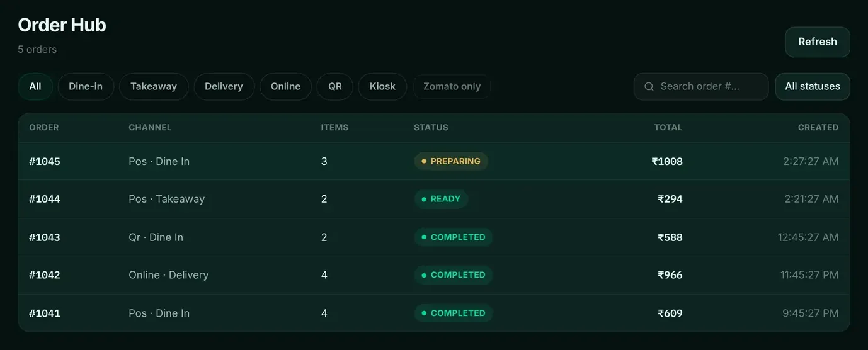
Task: Click the CREATED column header
Action: pyautogui.click(x=818, y=128)
